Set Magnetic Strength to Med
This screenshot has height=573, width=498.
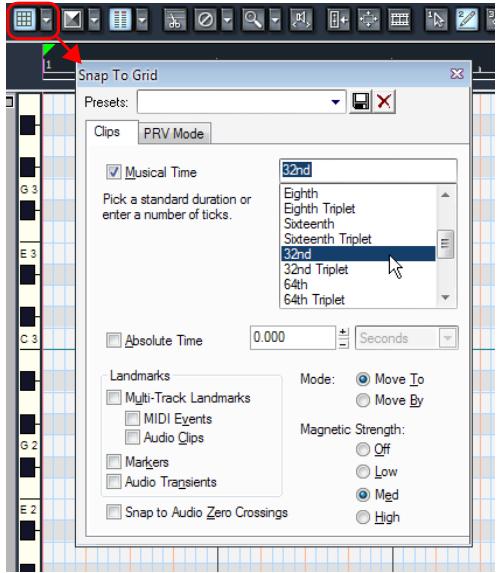(x=363, y=494)
